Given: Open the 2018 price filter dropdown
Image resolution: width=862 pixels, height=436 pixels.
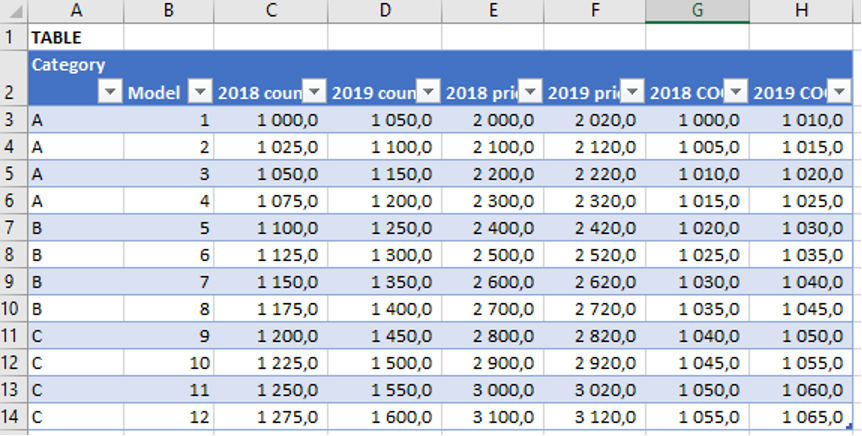Looking at the screenshot, I should click(x=531, y=92).
